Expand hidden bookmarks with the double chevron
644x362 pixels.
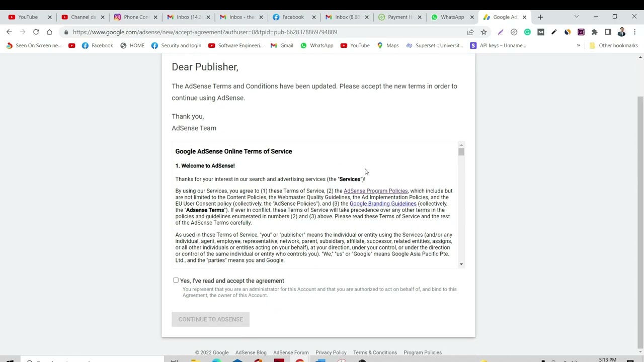tap(578, 46)
